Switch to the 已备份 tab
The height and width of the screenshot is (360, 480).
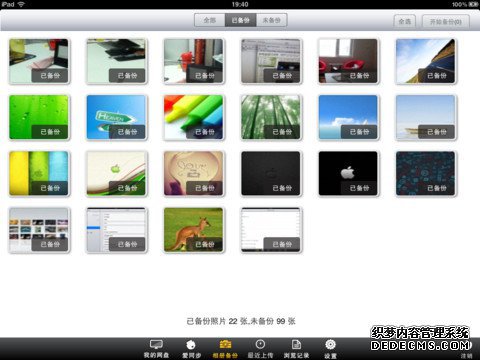click(240, 20)
